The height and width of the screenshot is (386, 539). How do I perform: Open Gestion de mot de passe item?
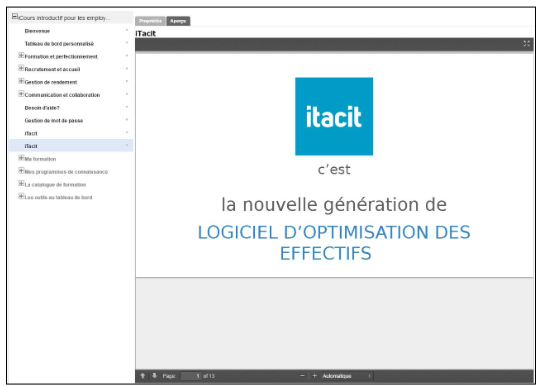point(54,121)
